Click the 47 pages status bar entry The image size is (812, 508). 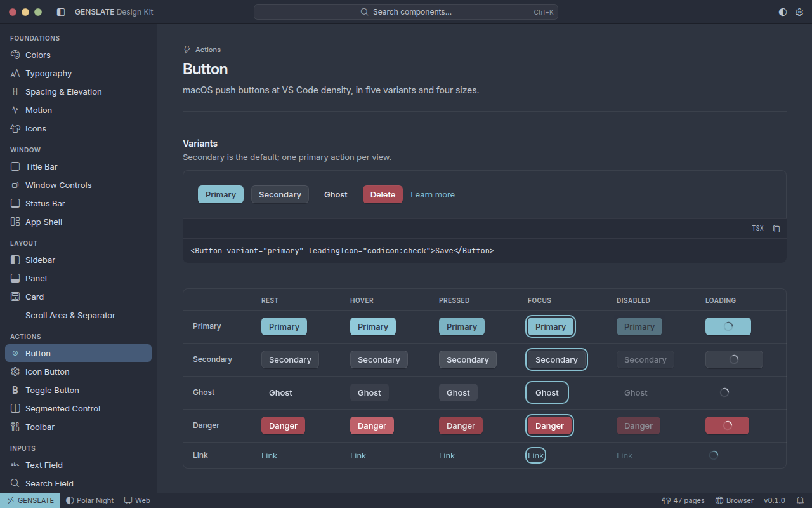tap(683, 500)
